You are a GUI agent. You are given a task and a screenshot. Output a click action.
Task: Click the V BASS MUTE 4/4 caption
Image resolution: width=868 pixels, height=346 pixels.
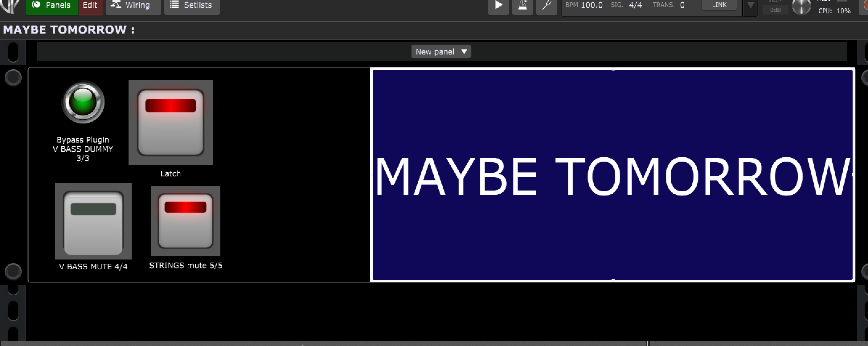click(93, 267)
